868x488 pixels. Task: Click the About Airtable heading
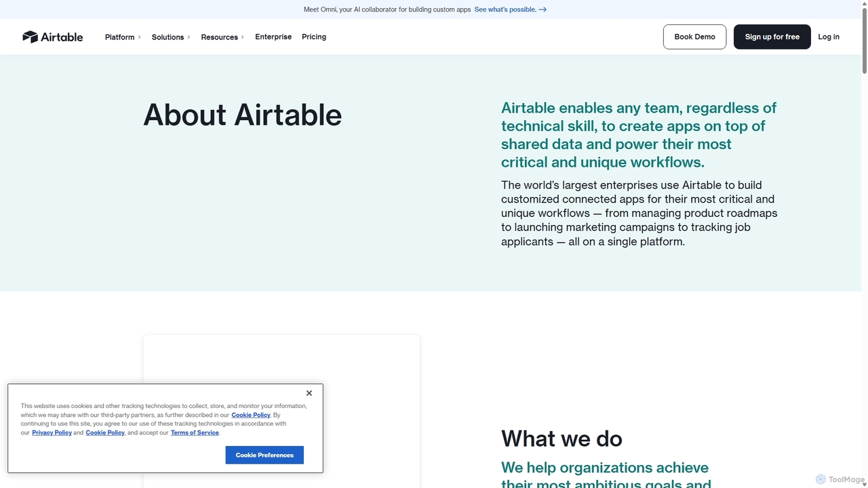point(242,115)
